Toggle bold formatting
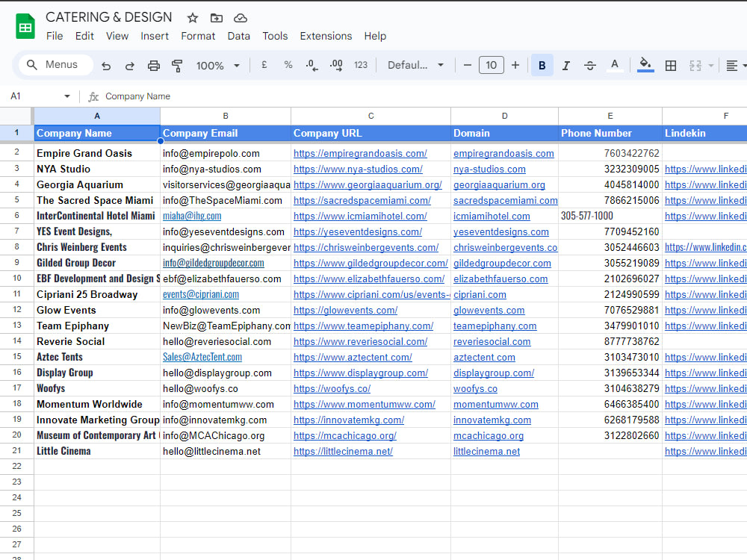This screenshot has width=747, height=560. point(542,65)
